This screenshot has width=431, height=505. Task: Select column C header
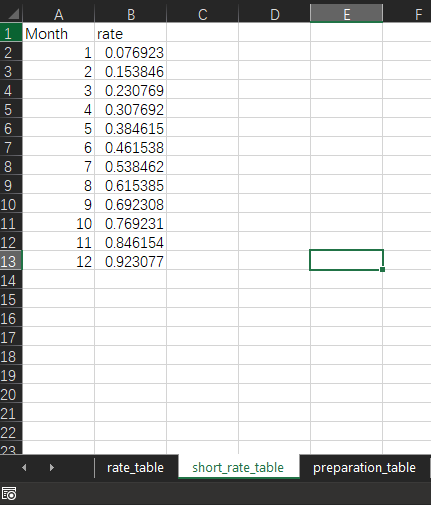203,15
